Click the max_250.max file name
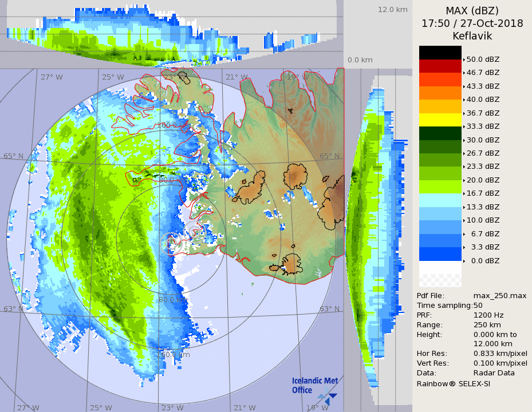 (500, 295)
